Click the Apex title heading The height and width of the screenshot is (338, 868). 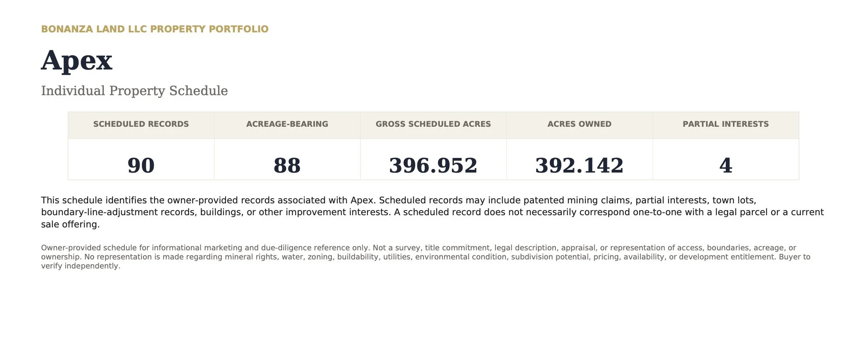pyautogui.click(x=77, y=61)
